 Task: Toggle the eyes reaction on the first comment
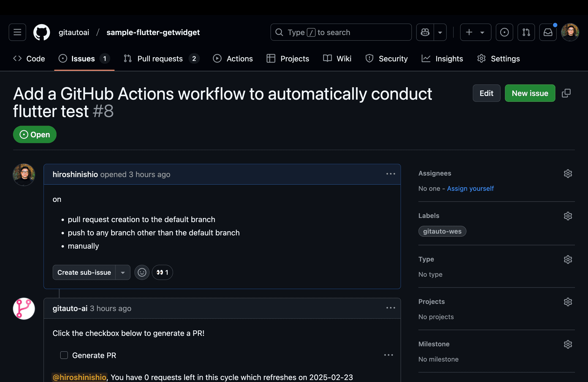click(x=162, y=272)
